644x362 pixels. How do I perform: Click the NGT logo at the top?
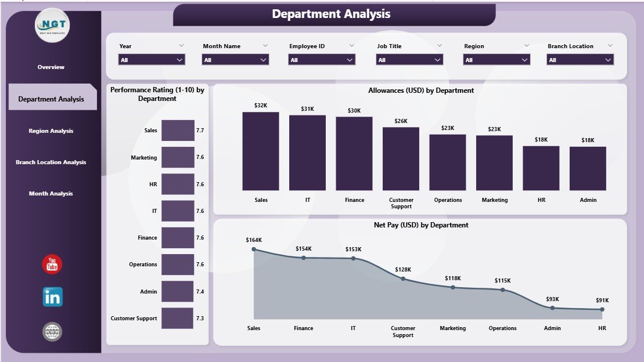tap(51, 26)
